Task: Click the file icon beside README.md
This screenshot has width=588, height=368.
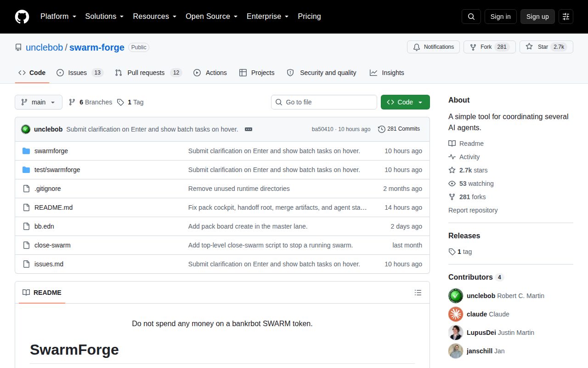Action: pyautogui.click(x=26, y=207)
